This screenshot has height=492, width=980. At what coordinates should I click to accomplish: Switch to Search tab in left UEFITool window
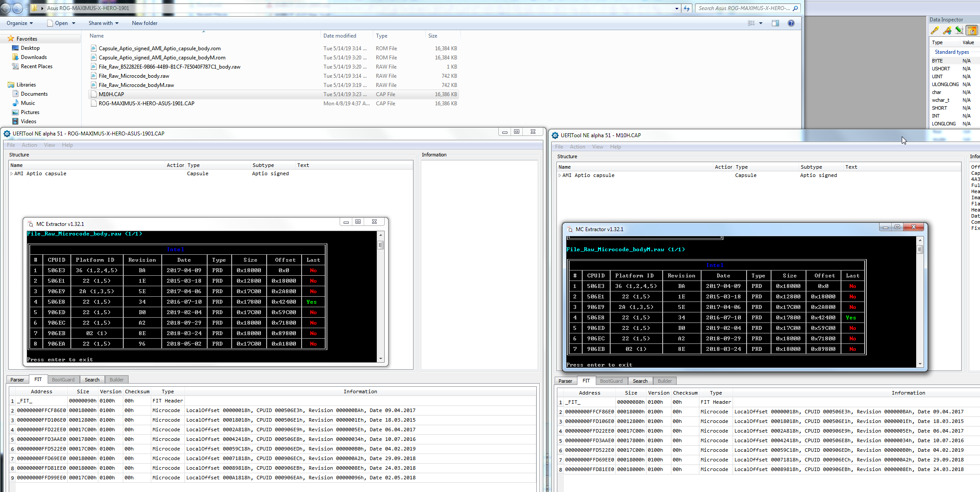92,380
